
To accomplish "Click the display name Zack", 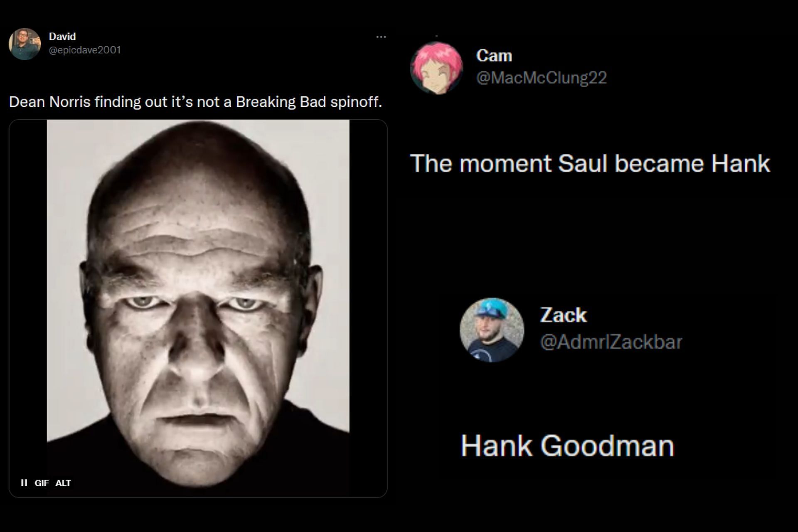I will coord(563,315).
